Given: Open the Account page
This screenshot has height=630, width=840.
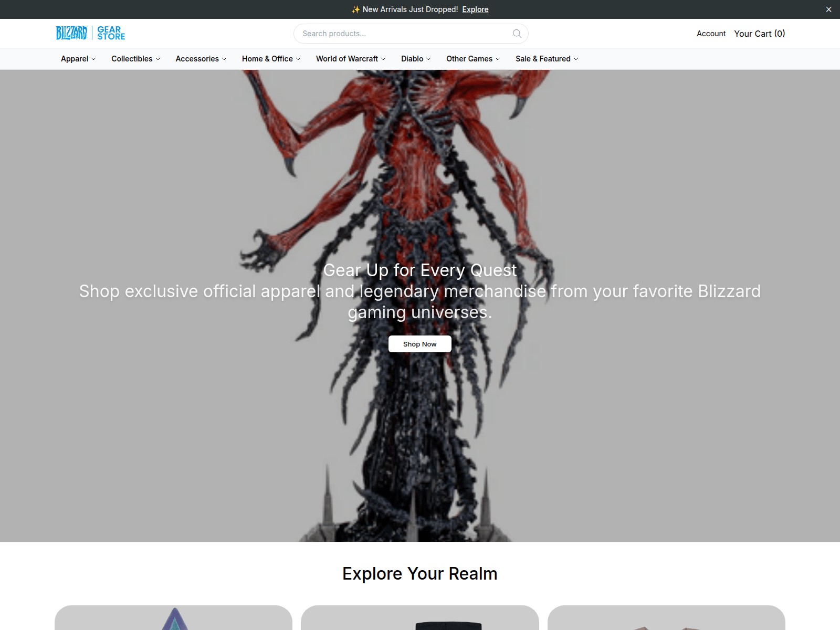Looking at the screenshot, I should (711, 34).
